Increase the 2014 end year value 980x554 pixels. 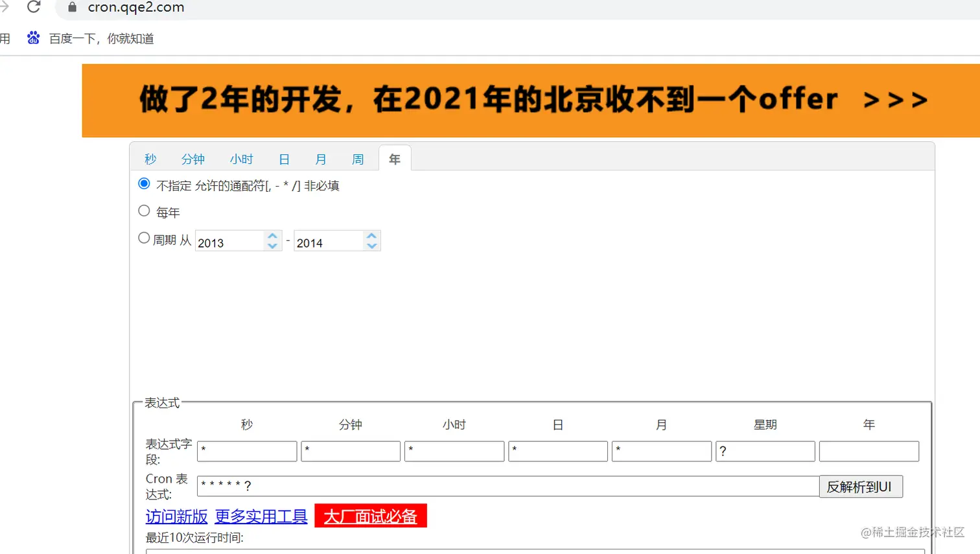tap(371, 237)
